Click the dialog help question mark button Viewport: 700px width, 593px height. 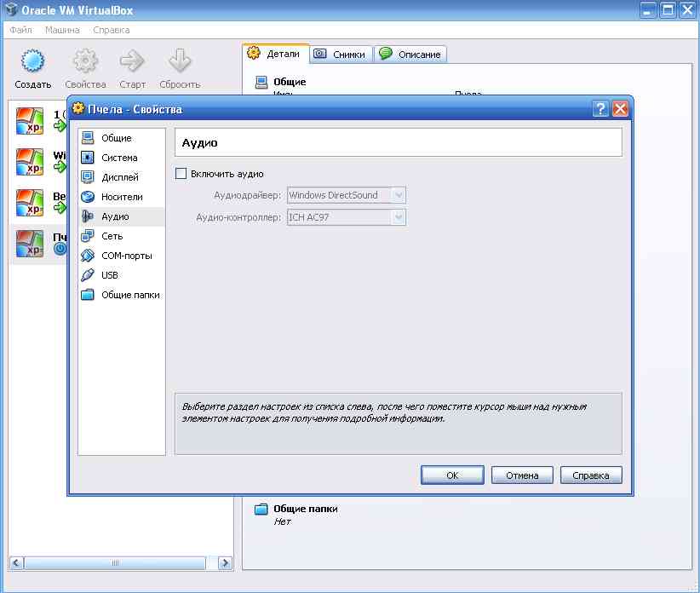[x=600, y=108]
